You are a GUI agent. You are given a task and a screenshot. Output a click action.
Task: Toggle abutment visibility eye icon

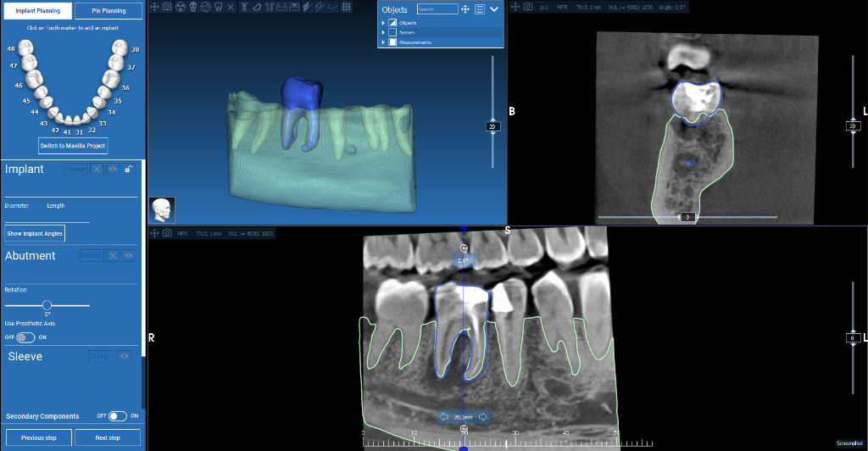point(129,256)
